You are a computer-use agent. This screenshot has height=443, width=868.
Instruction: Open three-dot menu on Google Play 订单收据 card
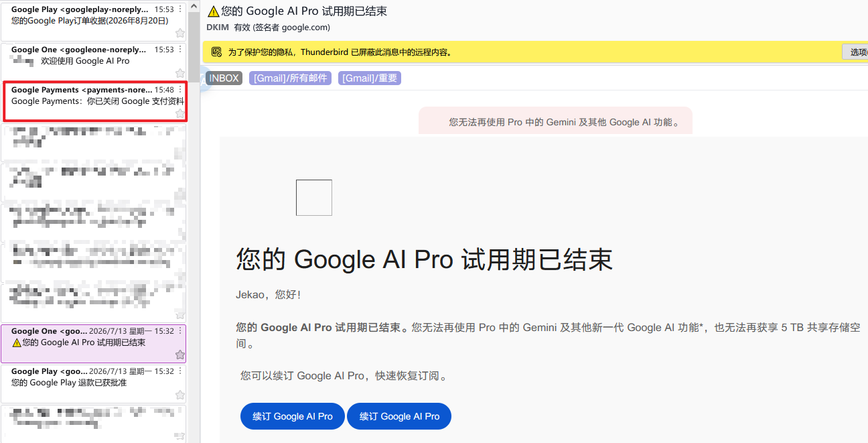180,9
